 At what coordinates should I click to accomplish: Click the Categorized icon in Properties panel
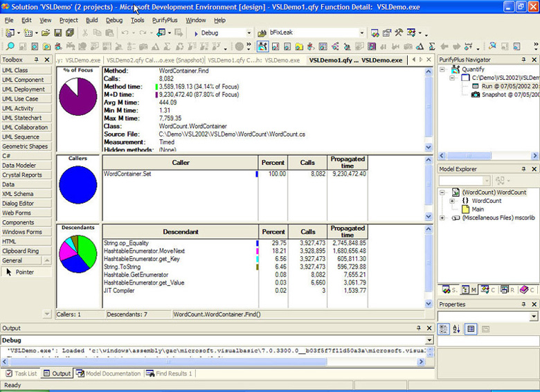(x=445, y=329)
